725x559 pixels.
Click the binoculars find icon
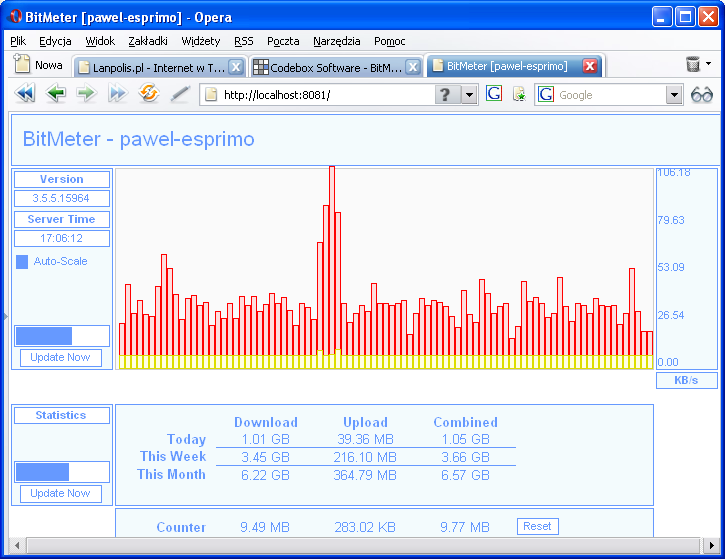coord(702,94)
